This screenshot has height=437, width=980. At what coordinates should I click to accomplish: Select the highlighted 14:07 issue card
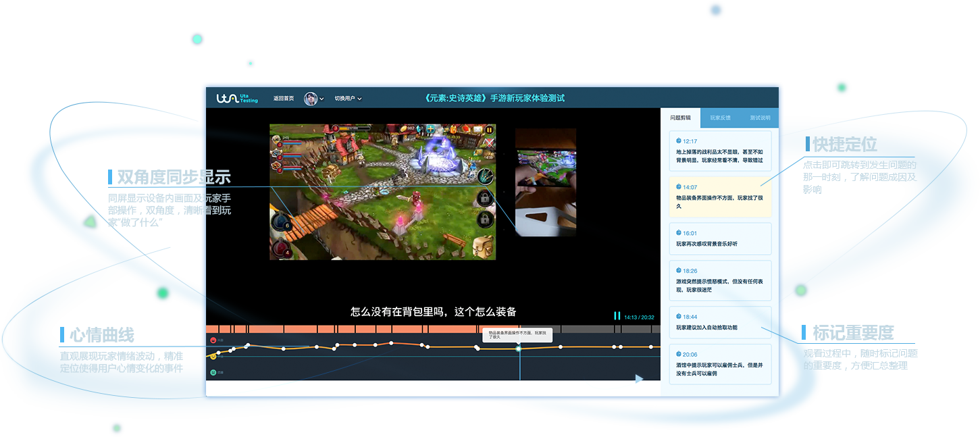(x=720, y=197)
